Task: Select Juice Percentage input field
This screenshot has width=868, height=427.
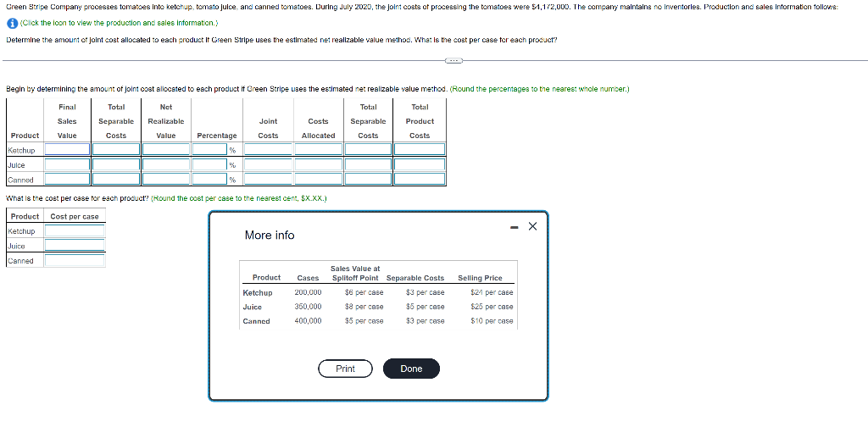Action: click(210, 164)
